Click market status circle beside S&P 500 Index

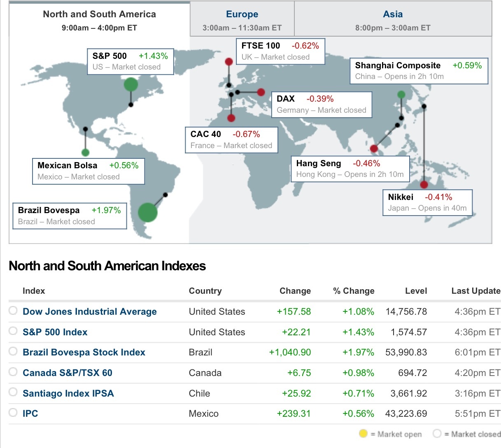pyautogui.click(x=13, y=330)
